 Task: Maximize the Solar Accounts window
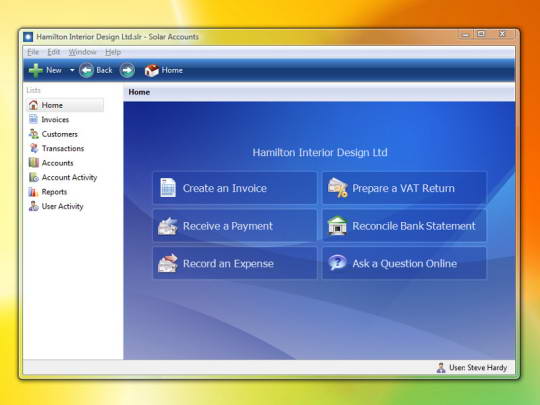pyautogui.click(x=481, y=34)
